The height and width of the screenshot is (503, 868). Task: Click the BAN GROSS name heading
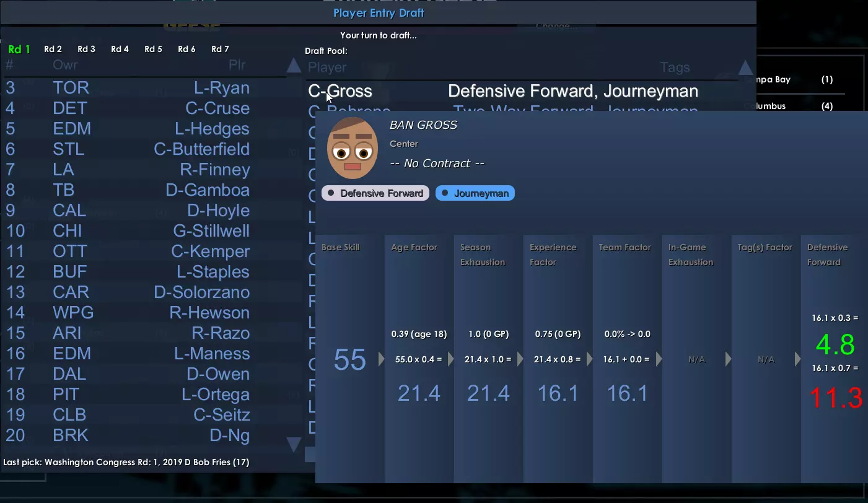click(423, 125)
